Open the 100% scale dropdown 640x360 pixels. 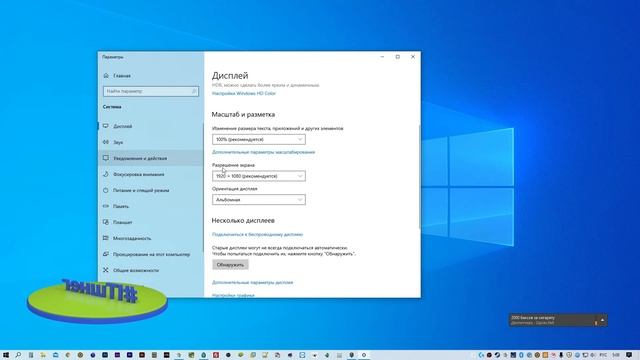pos(259,140)
